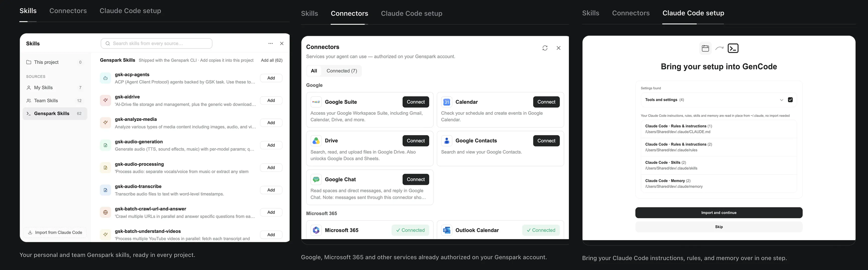Click the gsk-audio-transcribe skill icon

coord(105,190)
